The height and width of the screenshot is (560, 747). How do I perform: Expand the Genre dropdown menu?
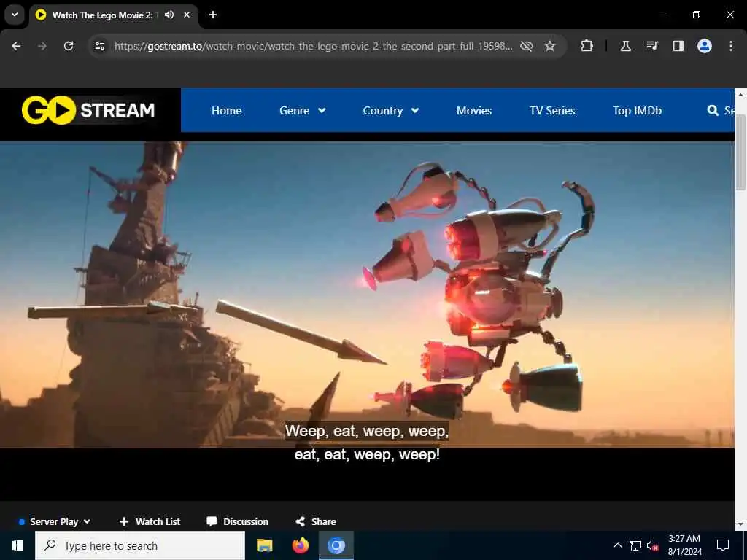[x=303, y=111]
